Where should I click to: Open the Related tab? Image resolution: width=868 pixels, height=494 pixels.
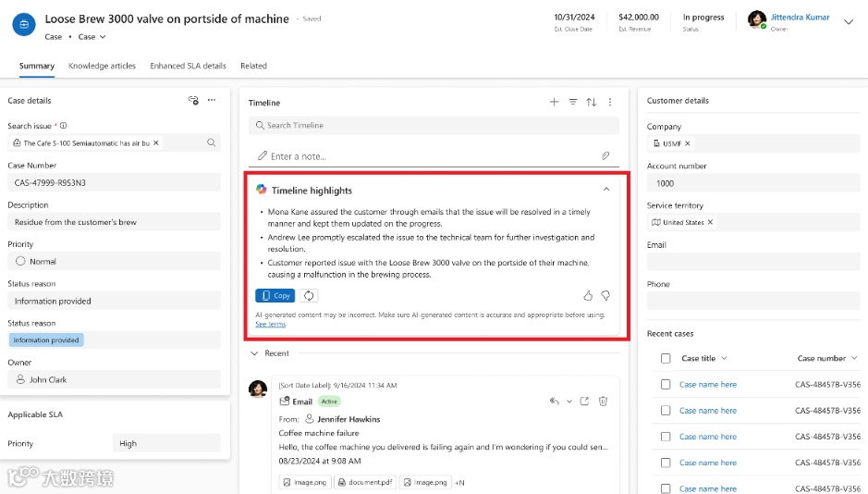253,66
